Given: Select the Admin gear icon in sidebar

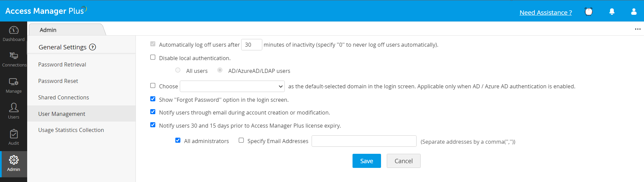Looking at the screenshot, I should pos(14,160).
